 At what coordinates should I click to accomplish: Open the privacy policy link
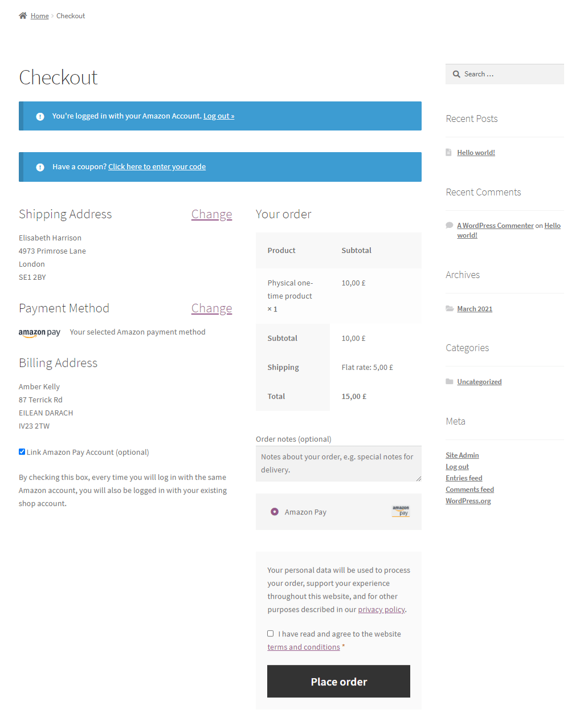click(x=381, y=609)
